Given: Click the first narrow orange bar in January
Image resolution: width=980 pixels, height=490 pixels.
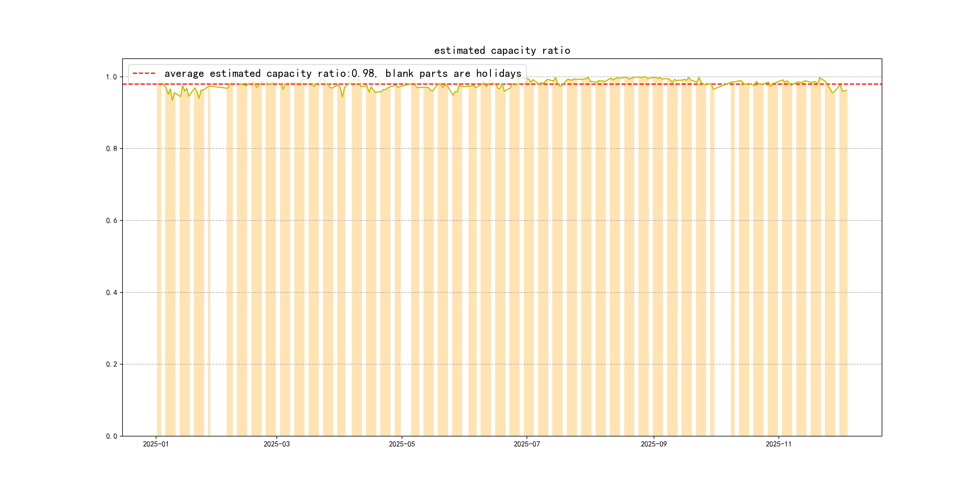Looking at the screenshot, I should (x=159, y=266).
